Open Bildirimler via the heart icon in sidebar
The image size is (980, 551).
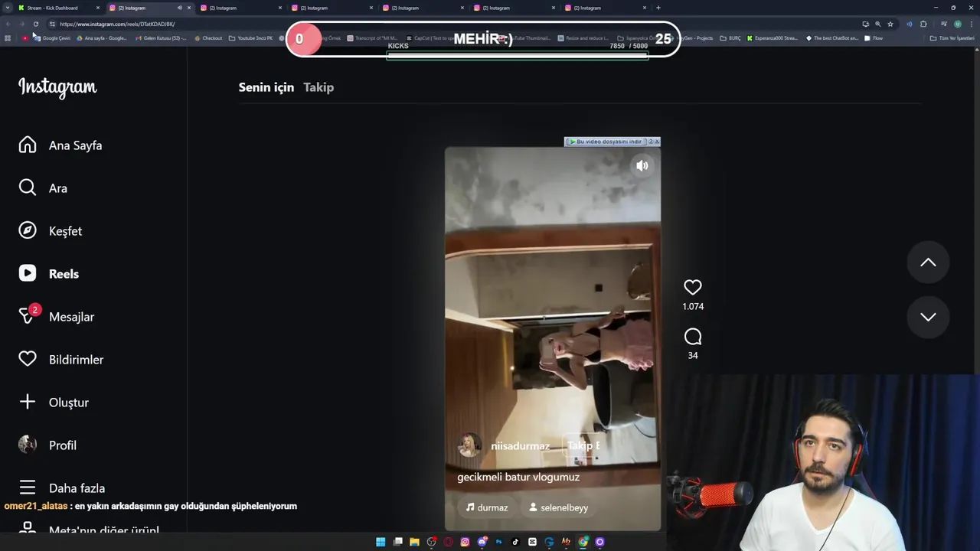click(x=28, y=360)
